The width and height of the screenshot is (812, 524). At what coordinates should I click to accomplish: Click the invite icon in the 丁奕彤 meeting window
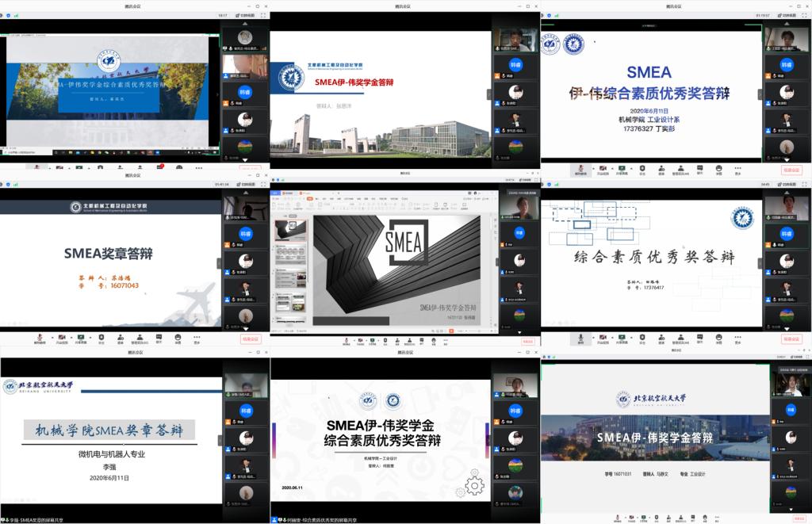pyautogui.click(x=661, y=169)
